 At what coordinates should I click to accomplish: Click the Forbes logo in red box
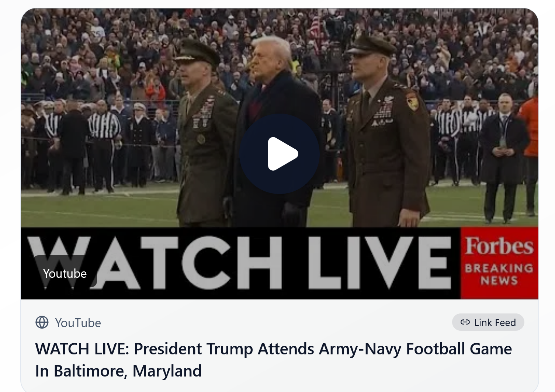(x=499, y=246)
